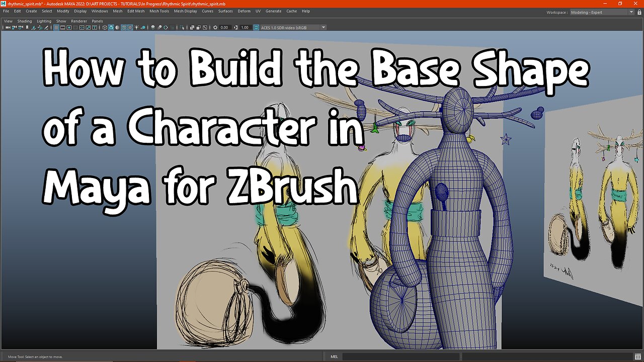Viewport: 644px width, 362px height.
Task: Toggle X-ray active components
Action: 198,28
